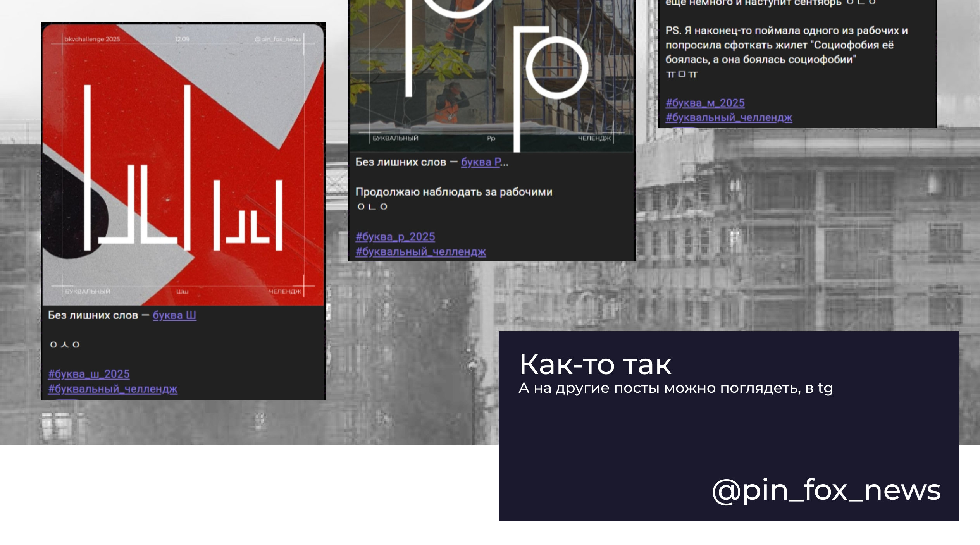
Task: Open the 'буква Ш' link
Action: pyautogui.click(x=174, y=315)
